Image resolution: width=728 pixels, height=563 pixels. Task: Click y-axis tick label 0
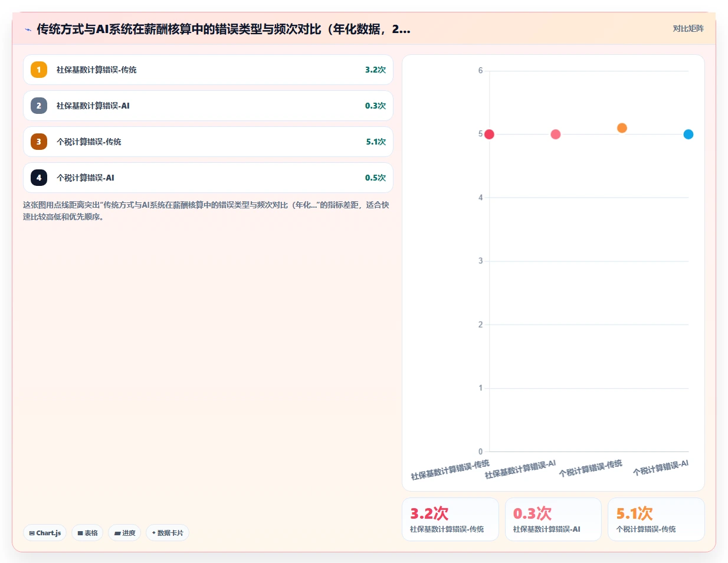[480, 451]
